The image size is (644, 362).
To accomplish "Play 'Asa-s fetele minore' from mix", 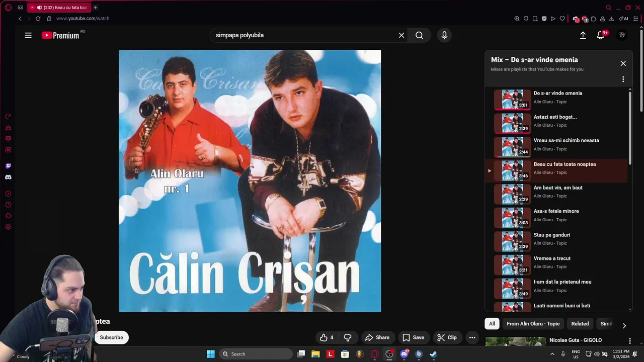I will 557,217.
